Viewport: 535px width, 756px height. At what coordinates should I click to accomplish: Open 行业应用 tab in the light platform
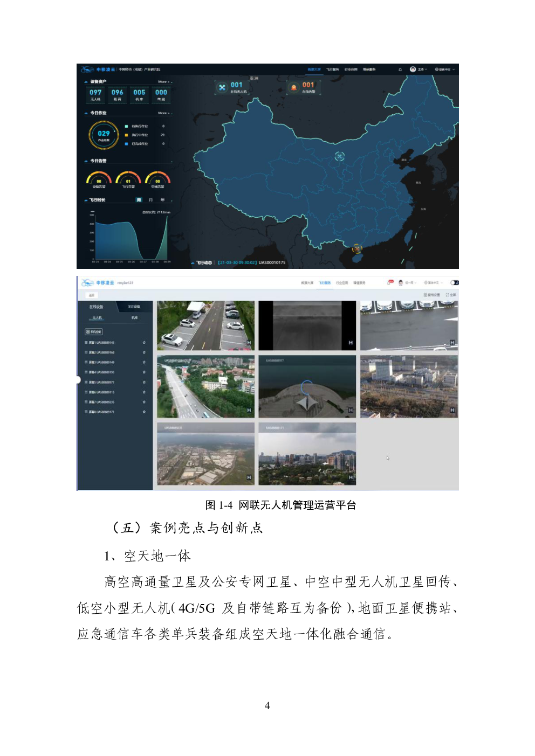click(x=342, y=282)
